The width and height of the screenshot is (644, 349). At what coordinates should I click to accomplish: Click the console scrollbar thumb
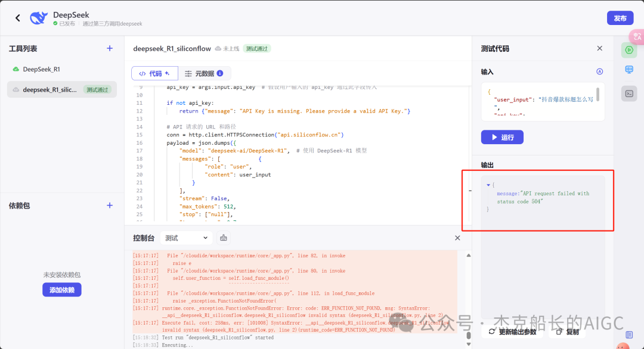[x=469, y=335]
